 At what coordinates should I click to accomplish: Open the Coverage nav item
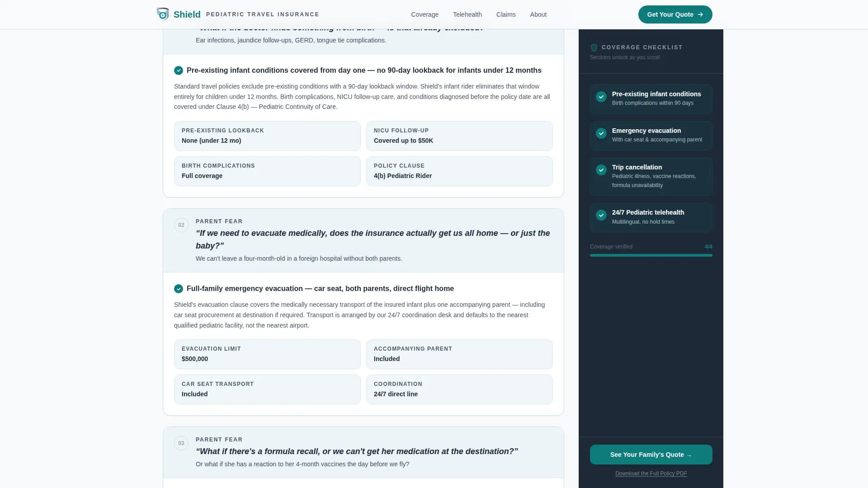[425, 14]
